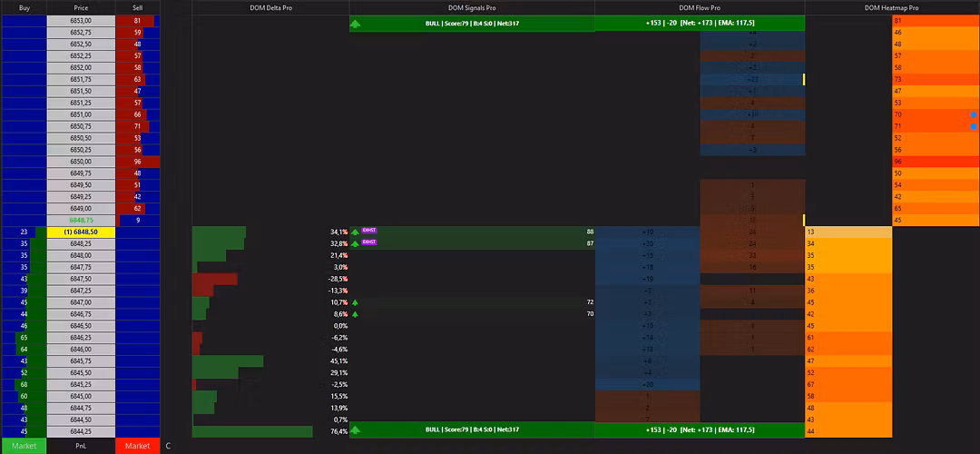Select the DOM Signals Pro column header

pos(472,7)
